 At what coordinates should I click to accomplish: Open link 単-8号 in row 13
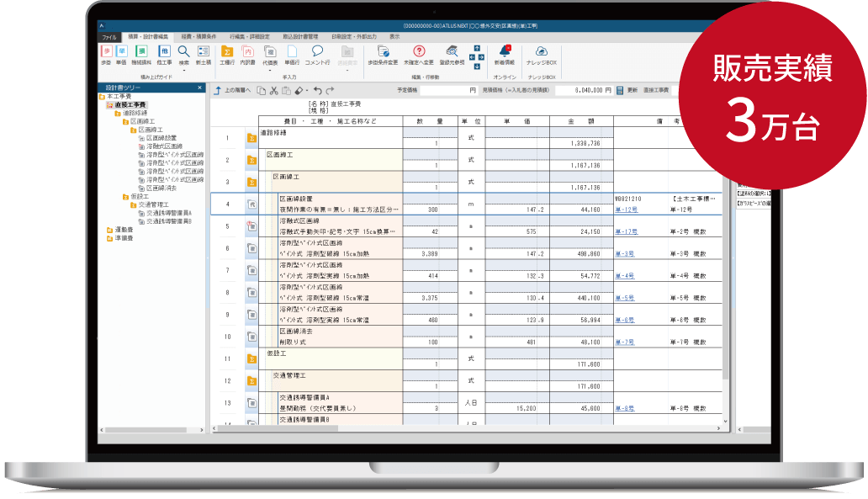[624, 408]
